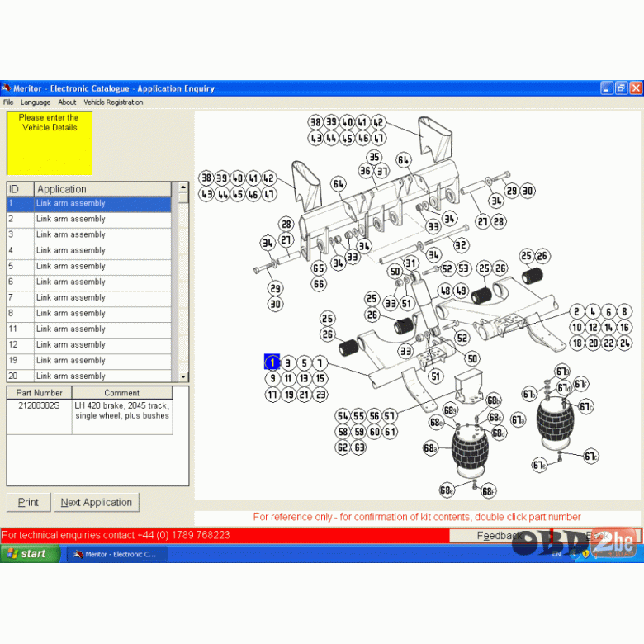Select Link arm assembly row ID 2
644x644 pixels.
point(89,220)
